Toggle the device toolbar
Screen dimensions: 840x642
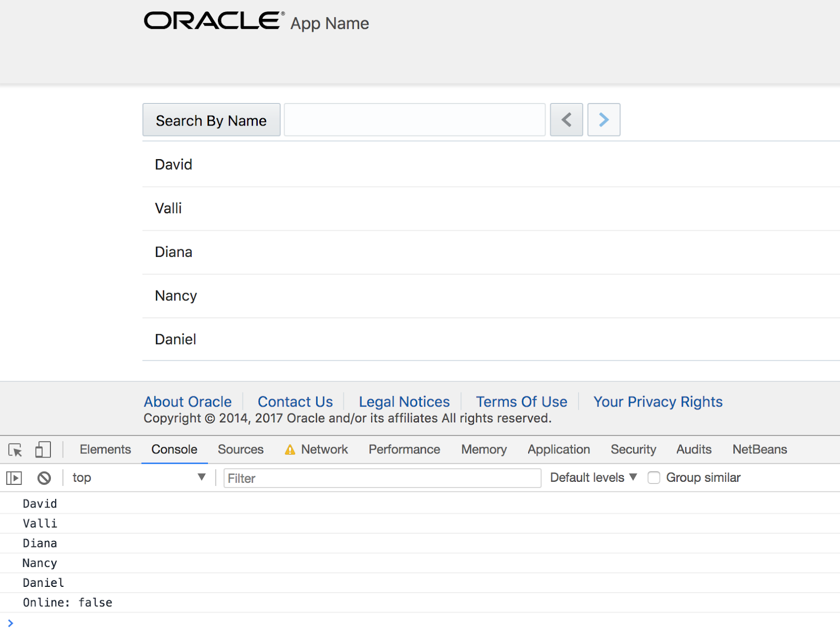coord(43,450)
